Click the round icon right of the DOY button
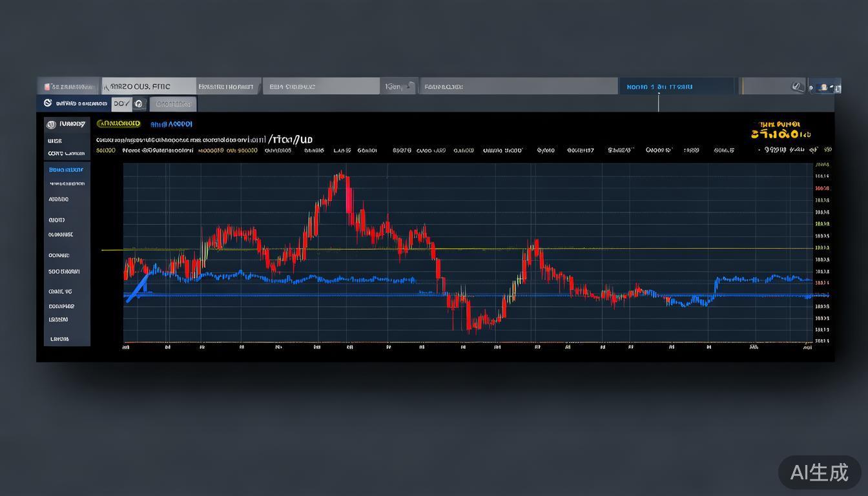 [x=139, y=103]
